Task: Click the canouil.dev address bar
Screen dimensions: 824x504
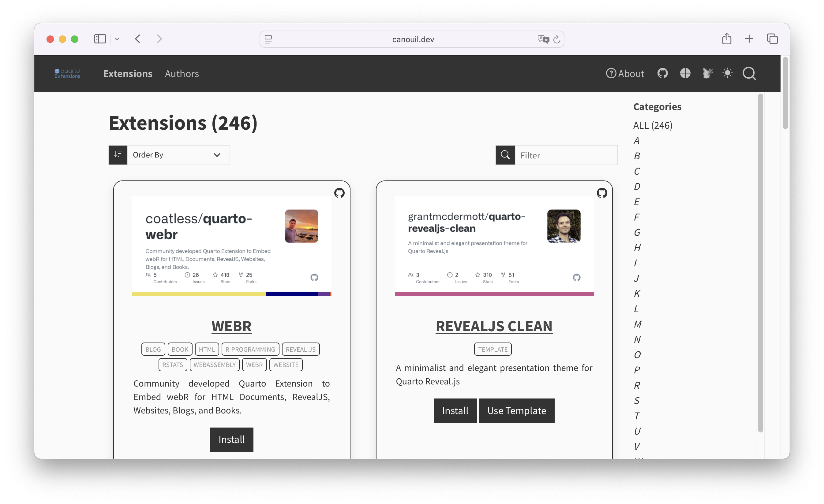Action: point(412,39)
